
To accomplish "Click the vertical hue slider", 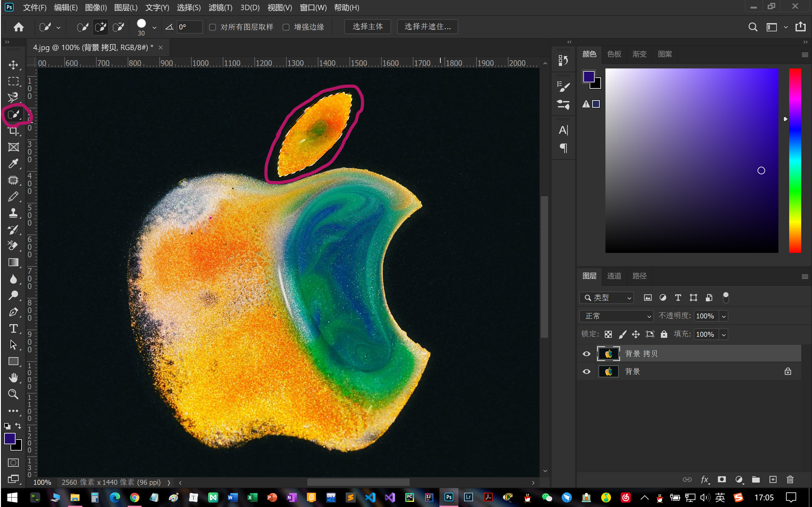I will [x=795, y=160].
